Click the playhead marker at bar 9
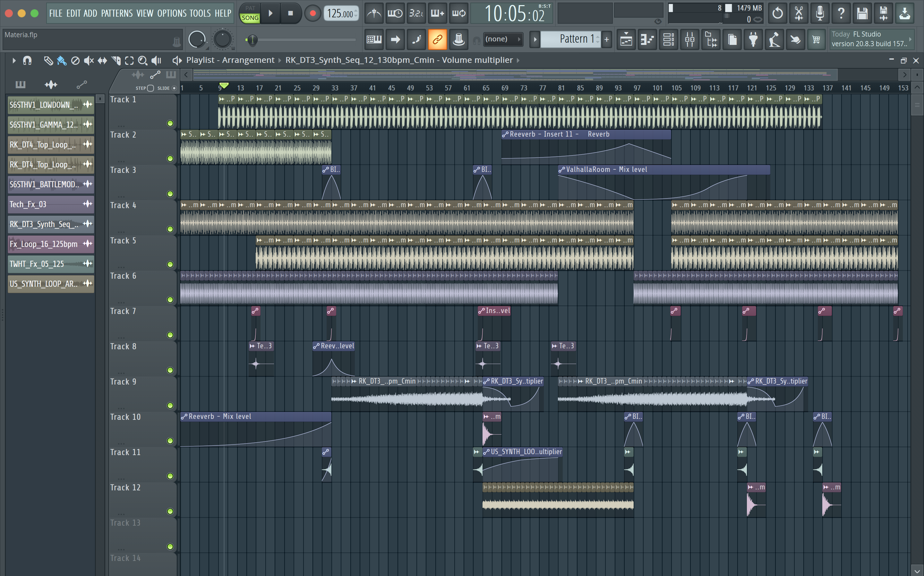Viewport: 924px width, 576px height. (224, 85)
